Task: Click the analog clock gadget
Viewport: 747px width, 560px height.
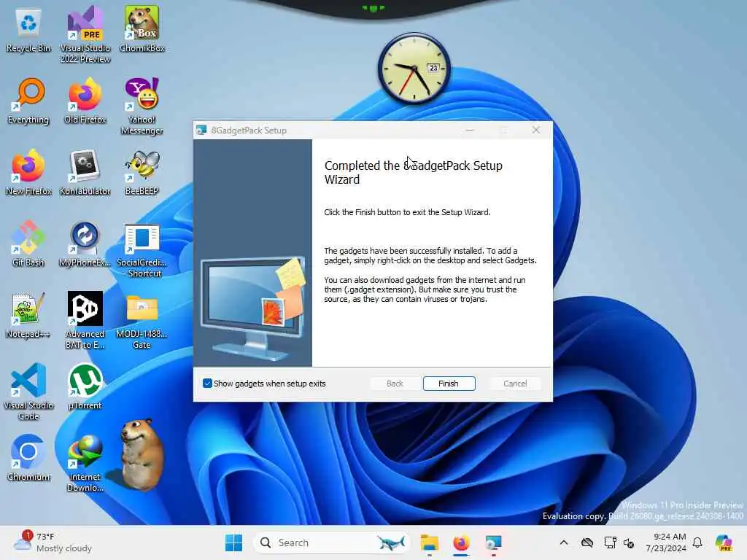Action: click(x=414, y=68)
